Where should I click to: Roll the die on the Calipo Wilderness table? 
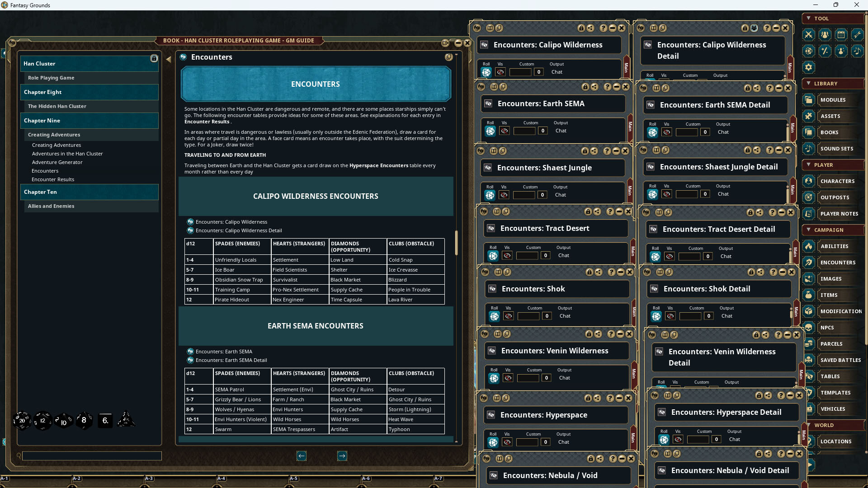pyautogui.click(x=486, y=72)
